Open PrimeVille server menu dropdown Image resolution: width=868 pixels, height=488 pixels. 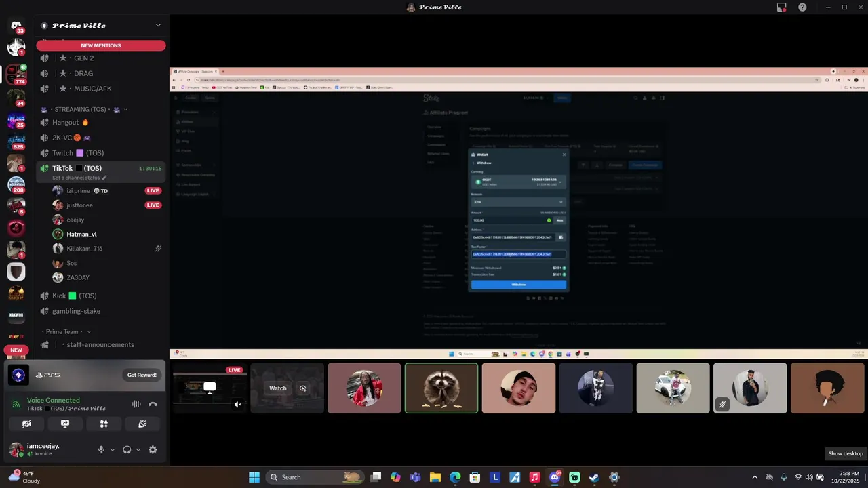click(158, 26)
